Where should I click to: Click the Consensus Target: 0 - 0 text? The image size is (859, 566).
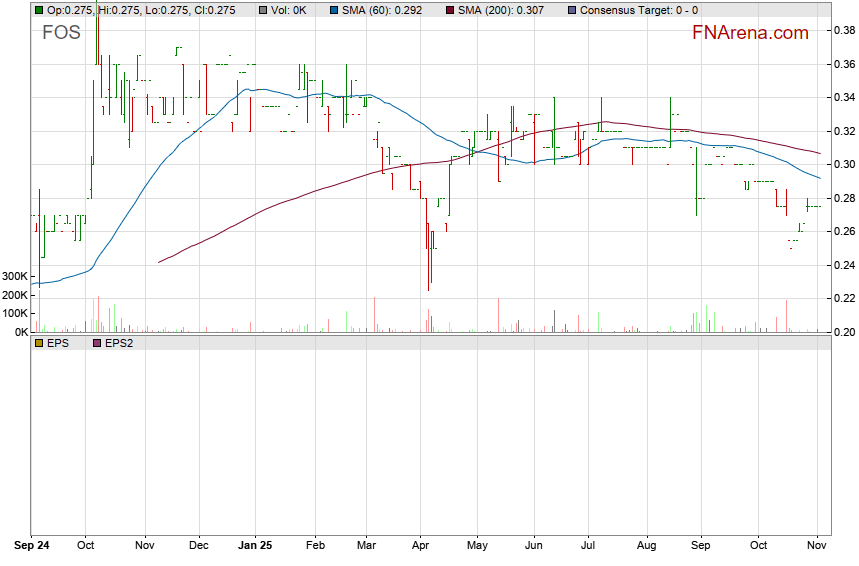[639, 10]
